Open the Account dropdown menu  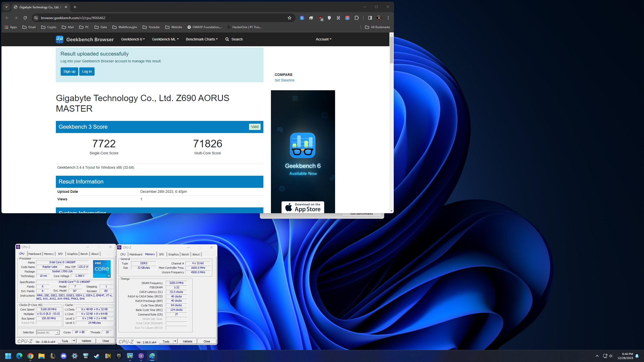click(x=324, y=39)
